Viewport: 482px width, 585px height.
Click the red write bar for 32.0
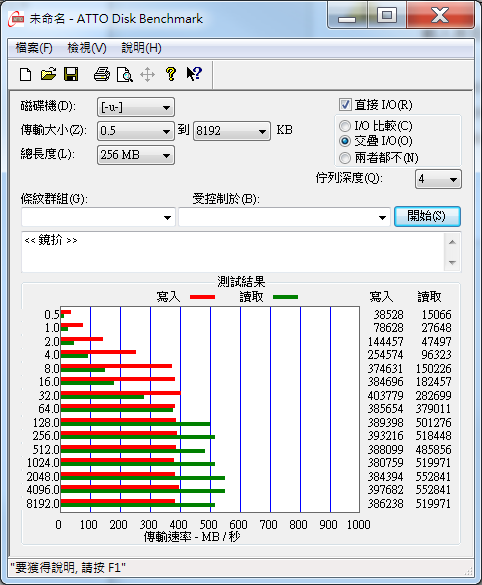coord(120,393)
